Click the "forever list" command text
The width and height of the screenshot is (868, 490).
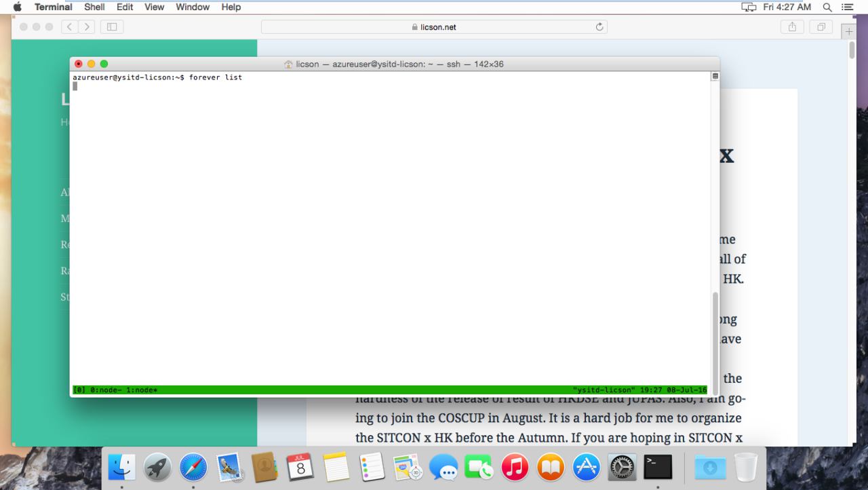tap(216, 77)
